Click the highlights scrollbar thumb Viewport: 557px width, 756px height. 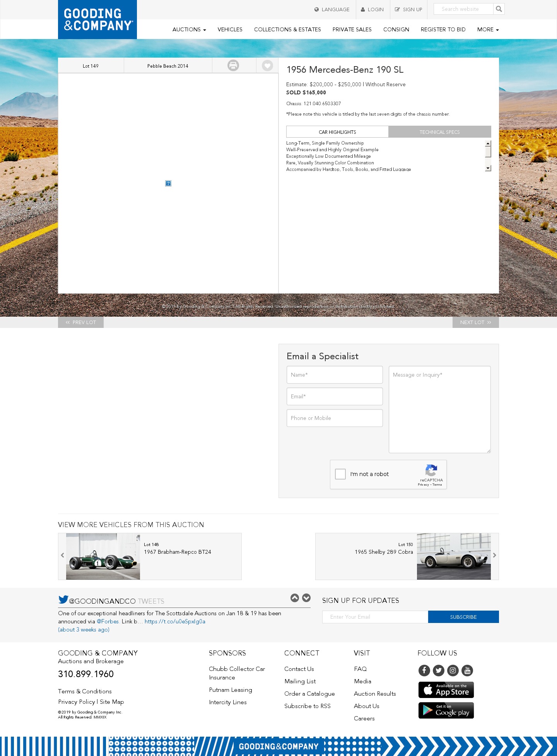pyautogui.click(x=488, y=152)
